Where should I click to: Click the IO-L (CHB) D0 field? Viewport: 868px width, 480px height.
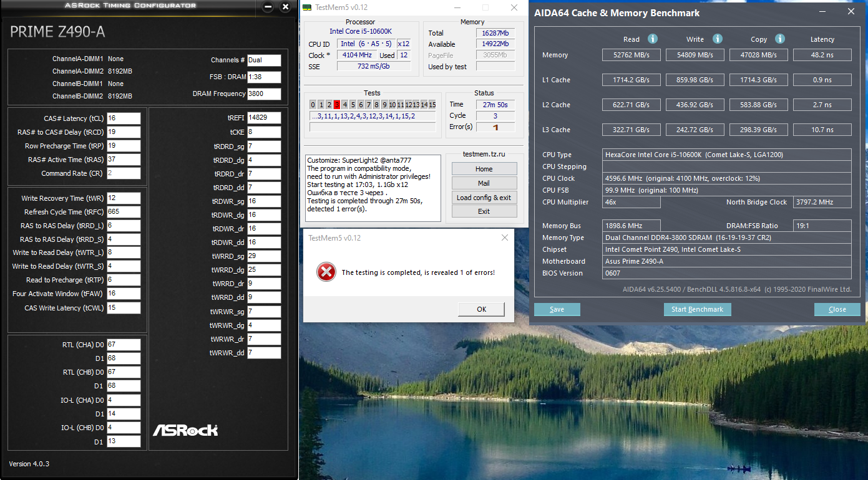(x=124, y=428)
